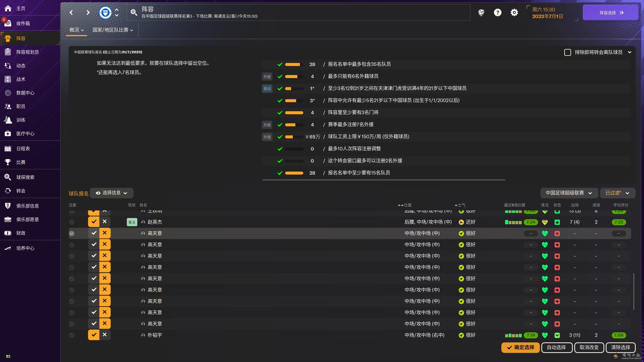Click the club badge icon

105,12
